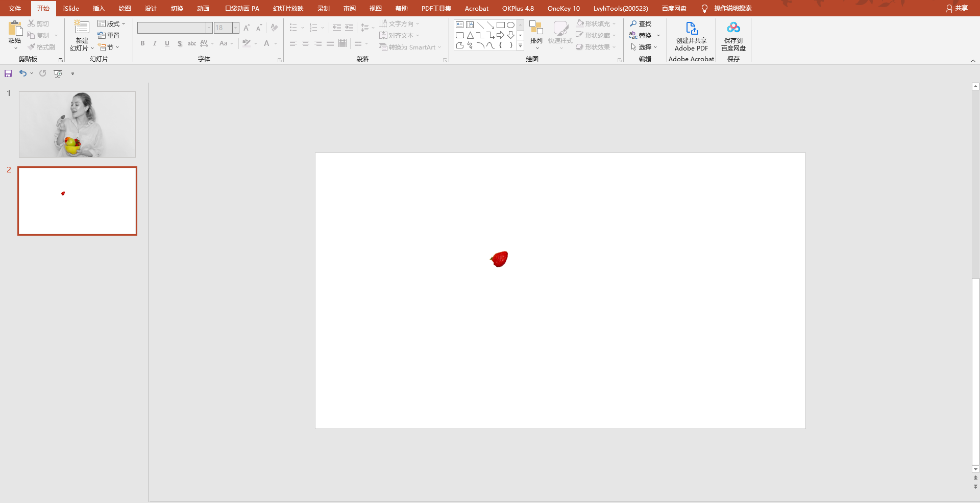
Task: Toggle center text alignment
Action: click(306, 43)
